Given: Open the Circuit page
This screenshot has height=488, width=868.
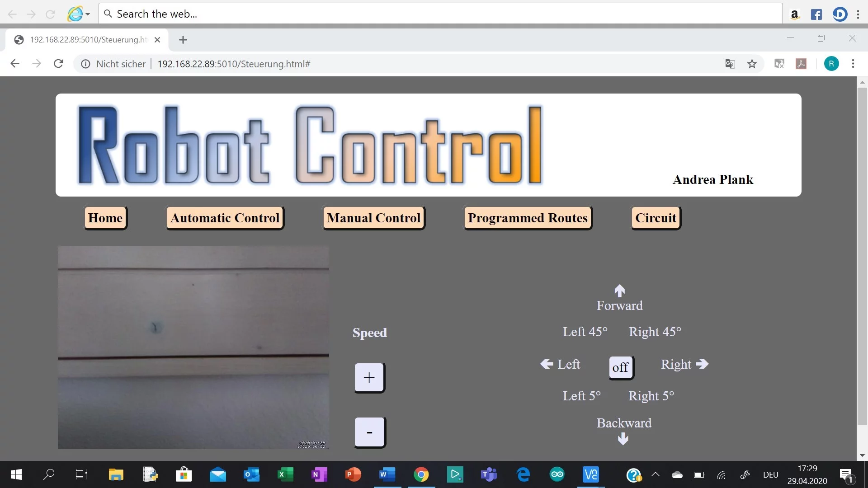Looking at the screenshot, I should (656, 218).
